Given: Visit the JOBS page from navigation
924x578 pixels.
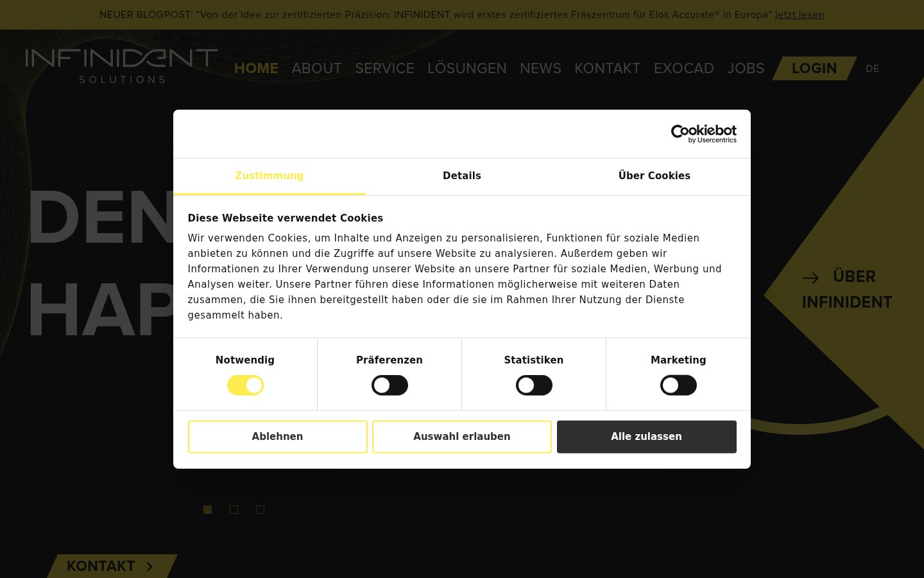Looking at the screenshot, I should 746,68.
